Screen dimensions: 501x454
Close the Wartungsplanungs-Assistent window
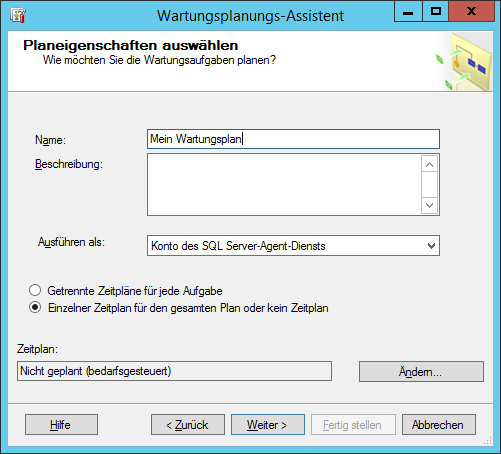click(471, 12)
